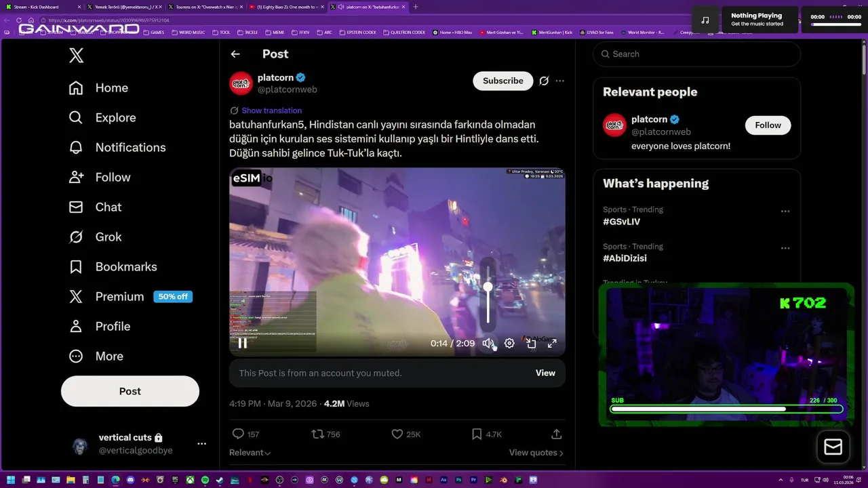This screenshot has width=868, height=488.
Task: Click the share post icon
Action: pyautogui.click(x=556, y=434)
